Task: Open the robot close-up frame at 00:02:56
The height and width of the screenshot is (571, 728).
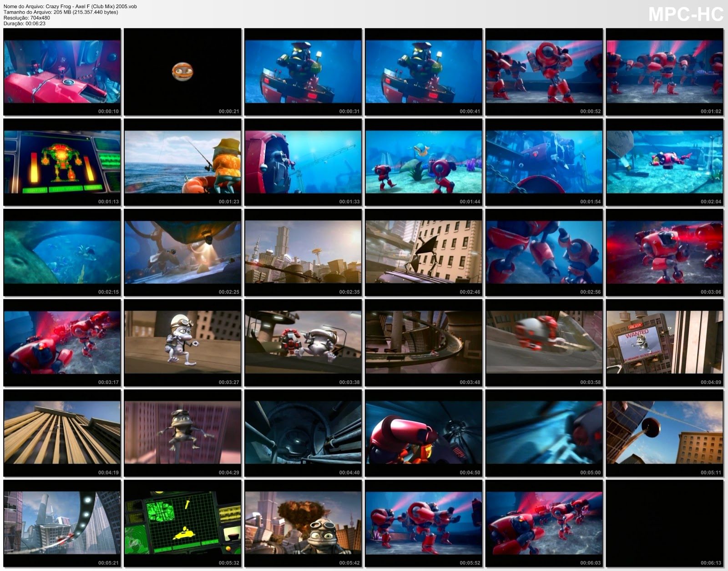Action: coord(544,253)
